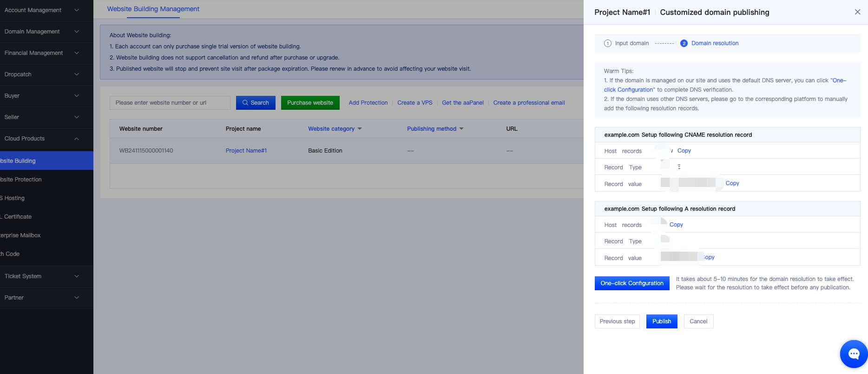The height and width of the screenshot is (374, 868).
Task: Select step 2 Domain resolution indicator
Action: coord(710,43)
